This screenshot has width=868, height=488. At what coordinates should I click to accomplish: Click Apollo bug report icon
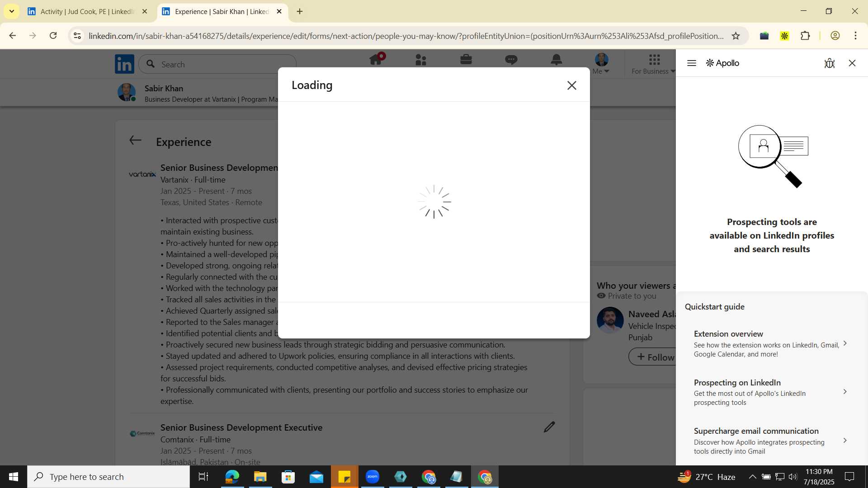829,63
